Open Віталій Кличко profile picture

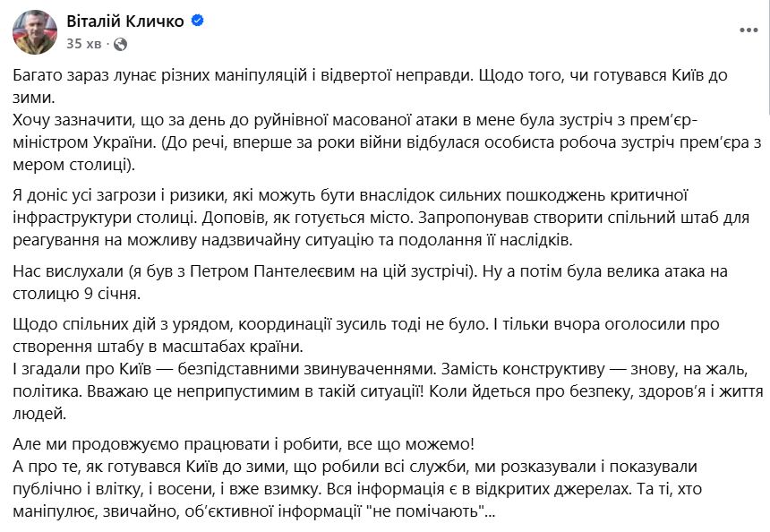[x=31, y=30]
